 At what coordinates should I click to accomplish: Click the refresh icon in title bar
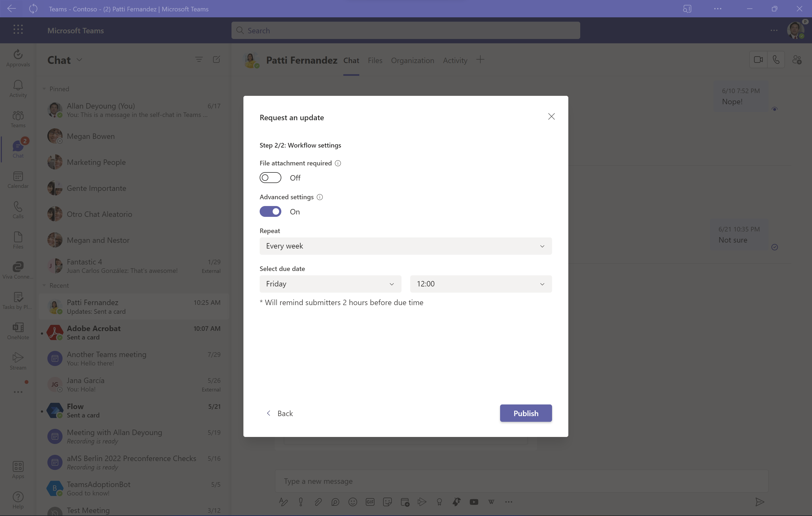tap(33, 9)
